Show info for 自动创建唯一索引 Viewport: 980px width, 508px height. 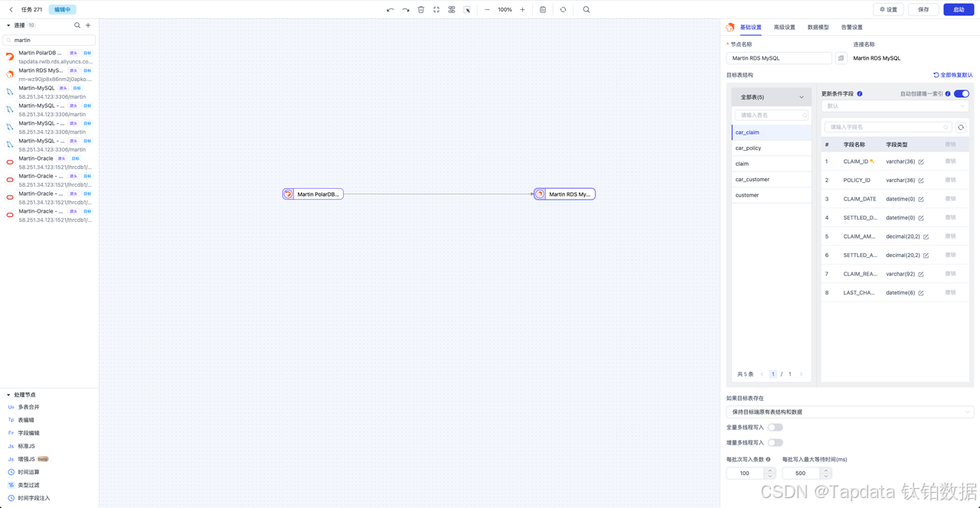(x=948, y=94)
